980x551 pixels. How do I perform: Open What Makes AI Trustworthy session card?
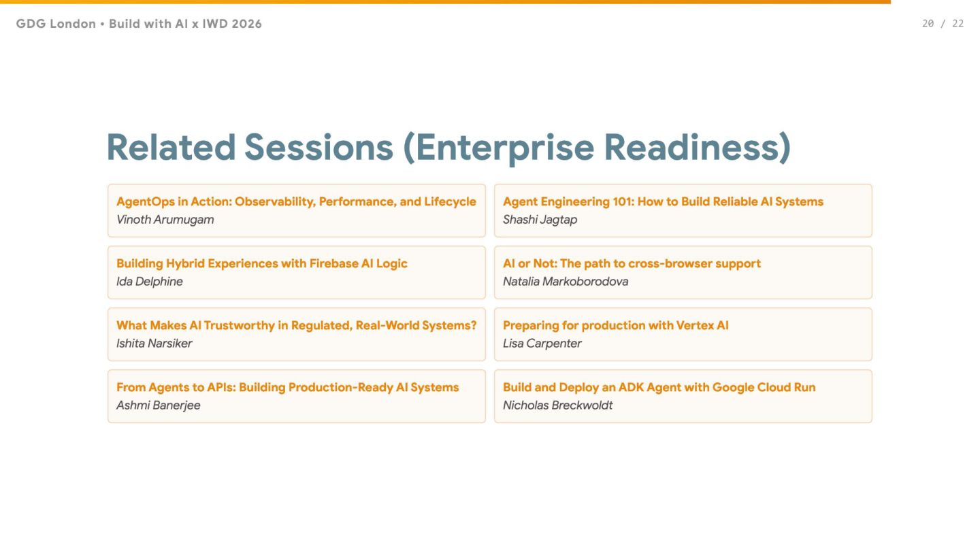pos(297,334)
